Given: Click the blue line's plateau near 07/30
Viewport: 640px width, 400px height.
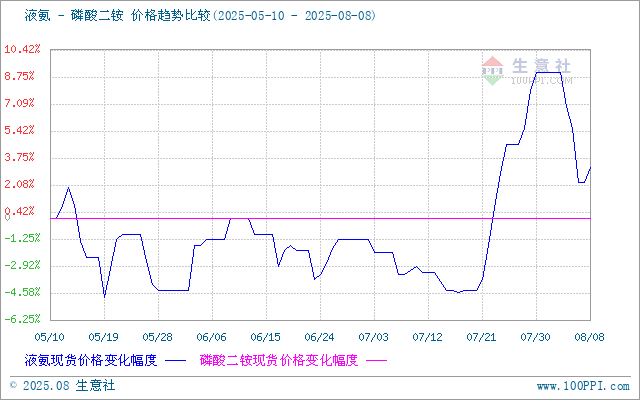Looking at the screenshot, I should coord(548,72).
